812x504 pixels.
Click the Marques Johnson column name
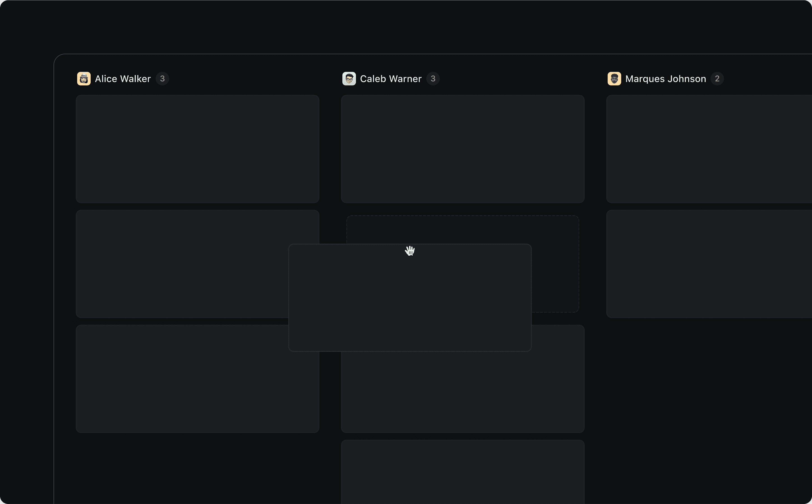click(665, 79)
